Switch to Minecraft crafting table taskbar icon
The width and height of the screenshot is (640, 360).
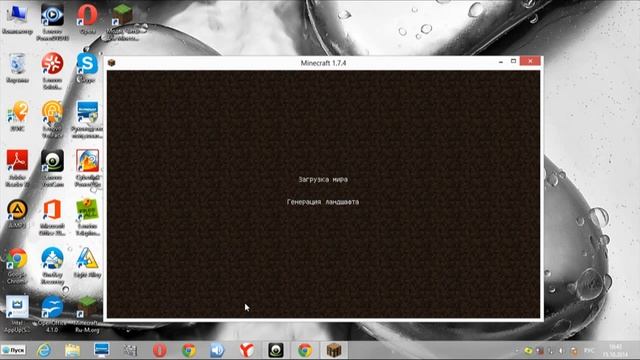tap(333, 350)
